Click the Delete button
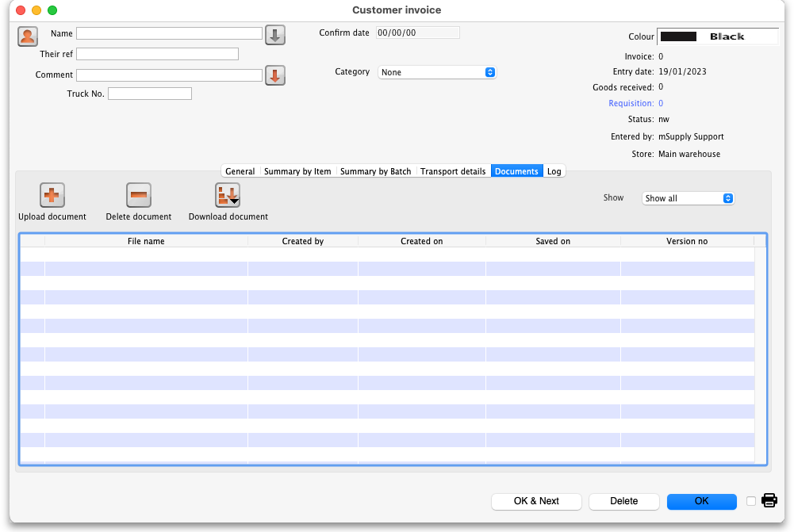The image size is (794, 532). click(623, 501)
